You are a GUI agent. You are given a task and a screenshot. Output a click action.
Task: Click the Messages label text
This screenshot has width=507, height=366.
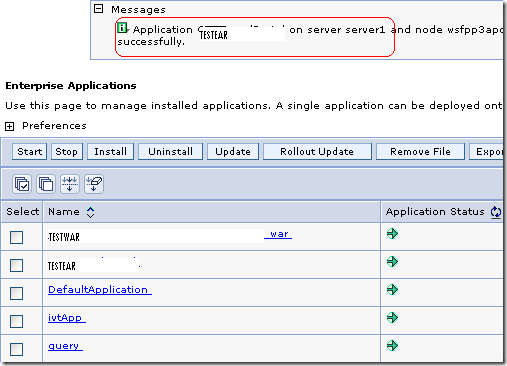click(x=138, y=10)
